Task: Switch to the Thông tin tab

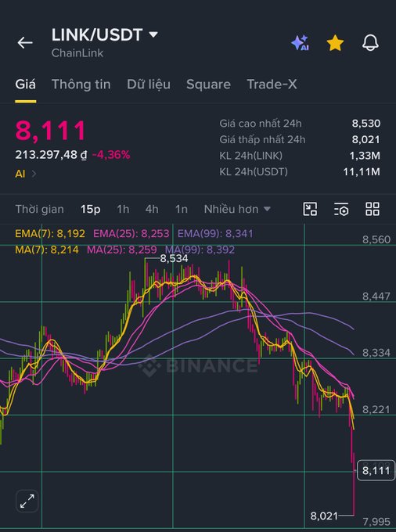Action: tap(81, 84)
